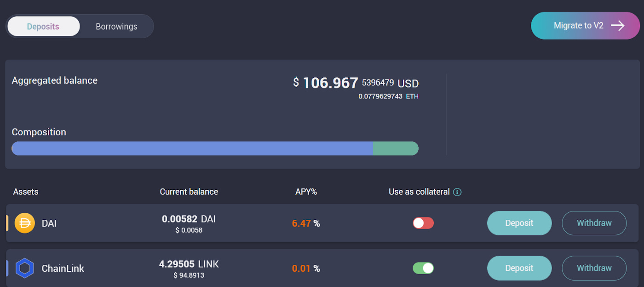Click the $ 94.8913 value
This screenshot has height=287, width=644.
click(189, 275)
